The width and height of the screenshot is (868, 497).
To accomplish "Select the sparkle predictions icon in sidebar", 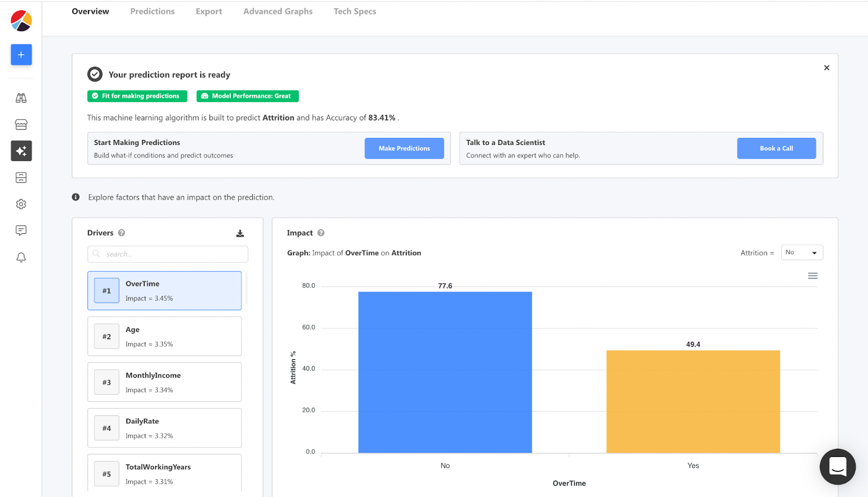I will 21,151.
